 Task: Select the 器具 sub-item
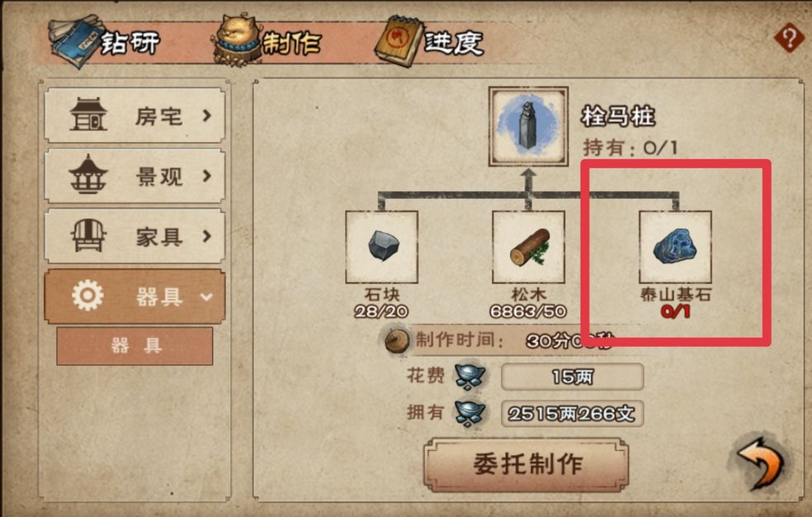(x=135, y=345)
